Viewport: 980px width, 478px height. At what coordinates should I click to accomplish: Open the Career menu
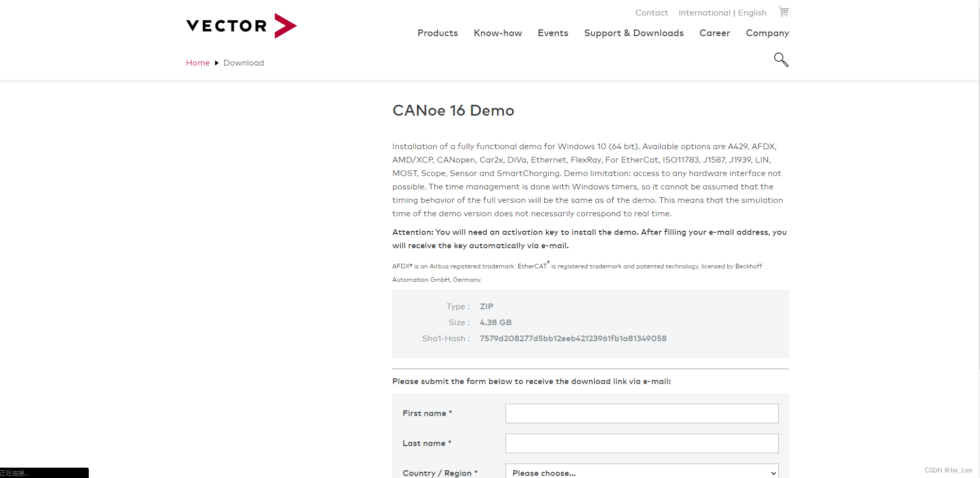[714, 33]
